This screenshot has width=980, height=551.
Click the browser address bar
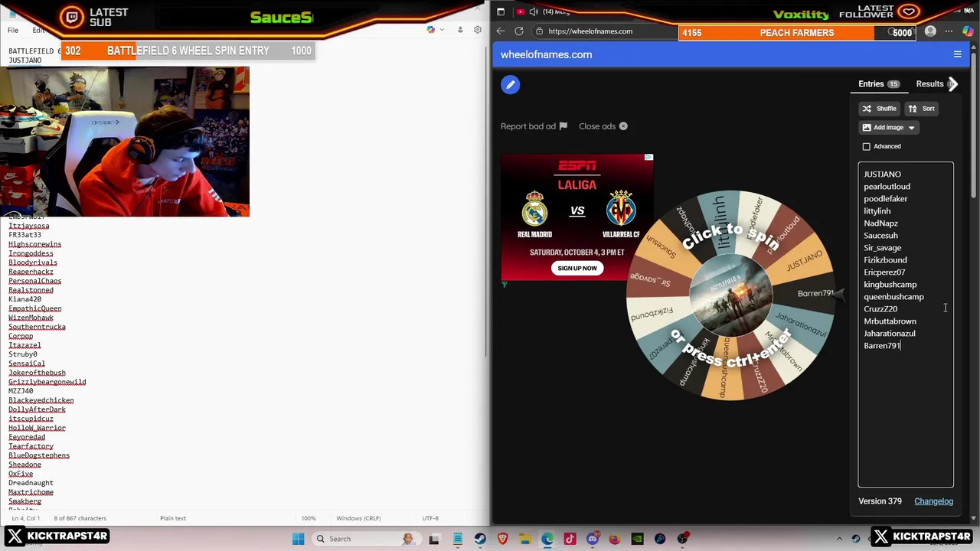605,31
